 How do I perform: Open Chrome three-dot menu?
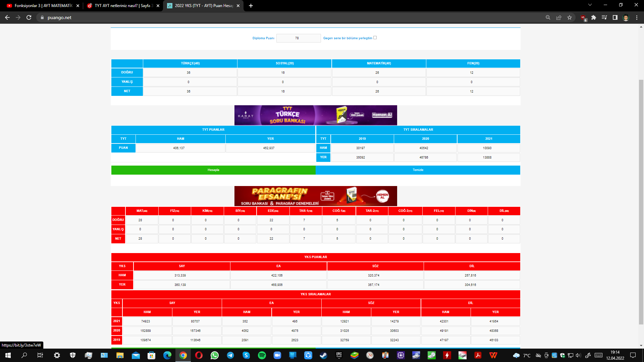point(637,17)
